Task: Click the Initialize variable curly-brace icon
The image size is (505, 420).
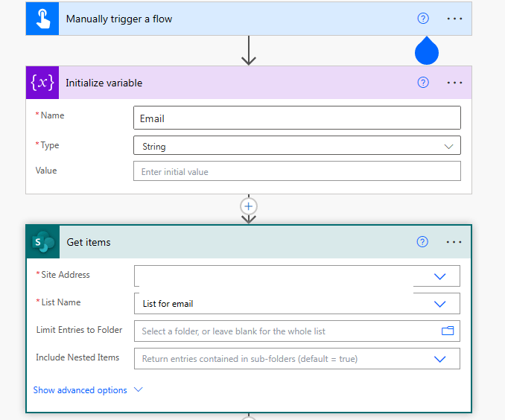Action: coord(42,83)
